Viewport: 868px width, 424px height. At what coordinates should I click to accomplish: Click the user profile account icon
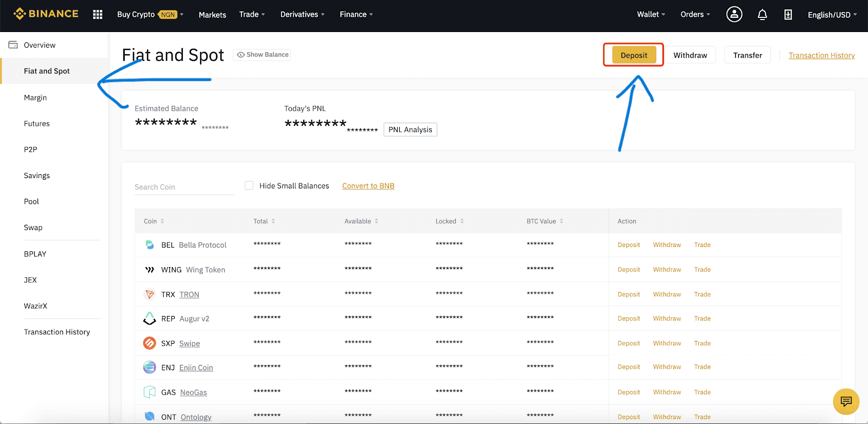(734, 15)
